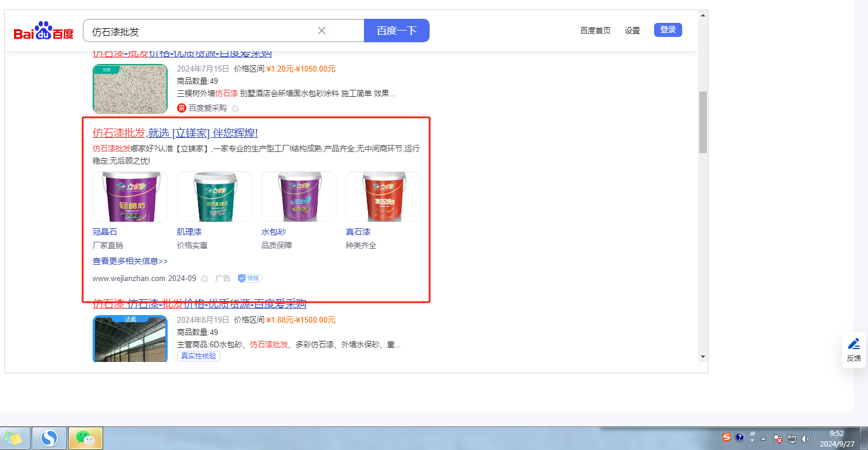Click the Sogou input method tray icon
The height and width of the screenshot is (450, 868).
(x=727, y=438)
